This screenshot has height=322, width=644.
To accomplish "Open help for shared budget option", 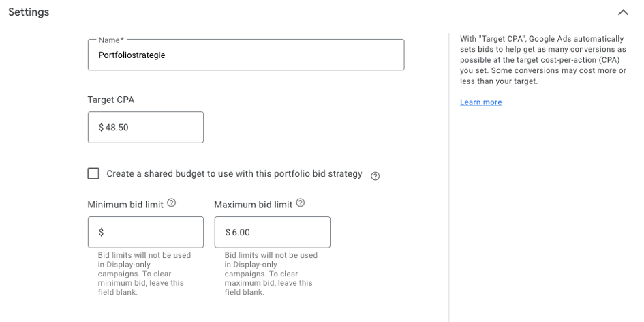I will [x=375, y=175].
